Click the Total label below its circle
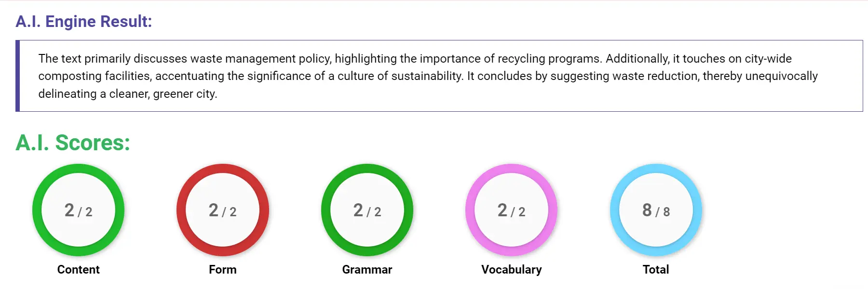 [655, 269]
